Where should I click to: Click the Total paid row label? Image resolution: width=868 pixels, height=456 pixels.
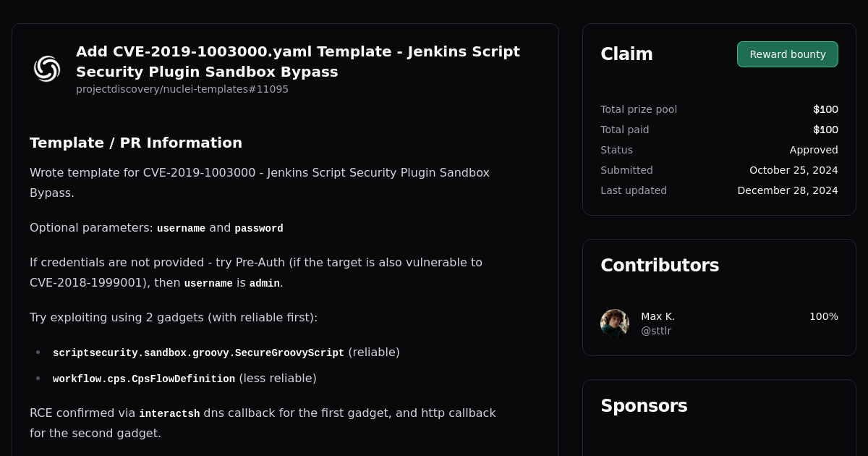pos(624,130)
